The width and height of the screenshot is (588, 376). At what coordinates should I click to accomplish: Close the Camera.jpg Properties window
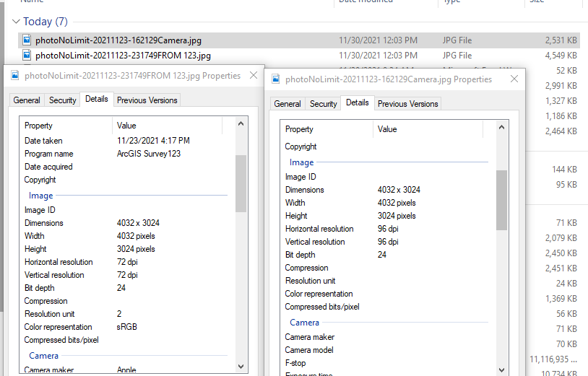click(x=514, y=79)
